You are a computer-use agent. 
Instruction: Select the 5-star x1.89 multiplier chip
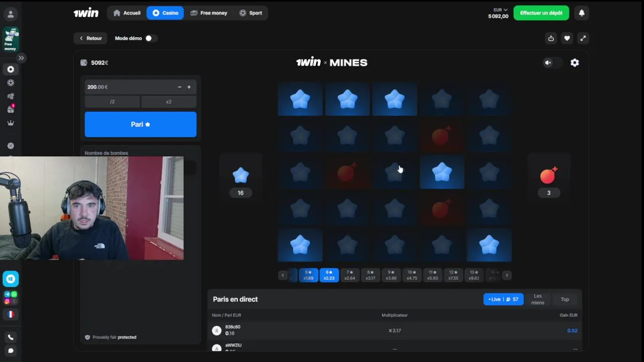click(308, 275)
